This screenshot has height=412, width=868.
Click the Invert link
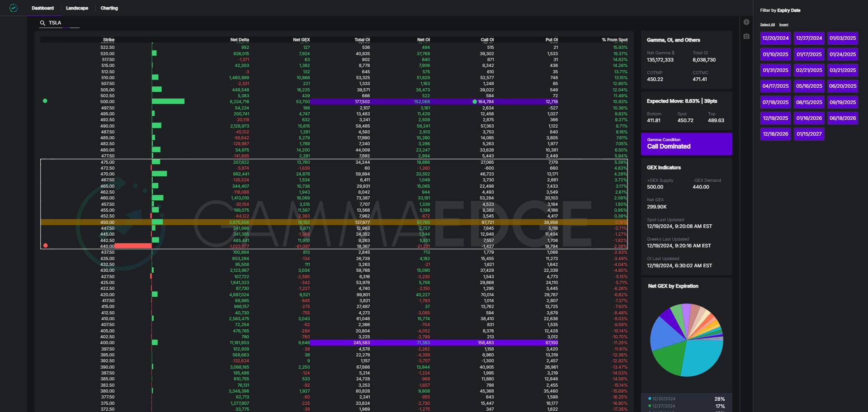point(783,25)
